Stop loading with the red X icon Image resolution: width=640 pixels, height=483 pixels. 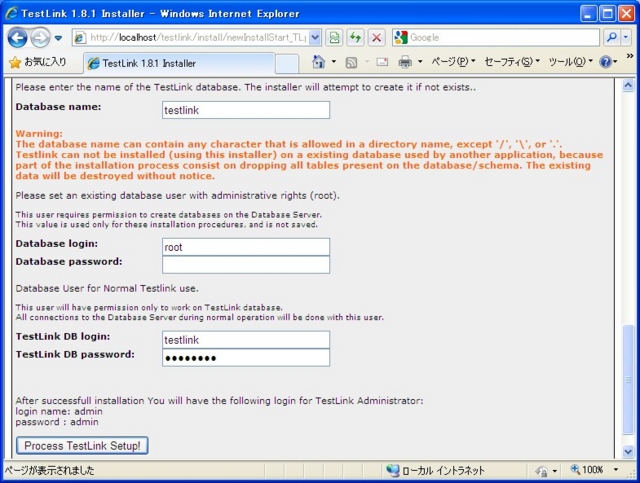(376, 38)
